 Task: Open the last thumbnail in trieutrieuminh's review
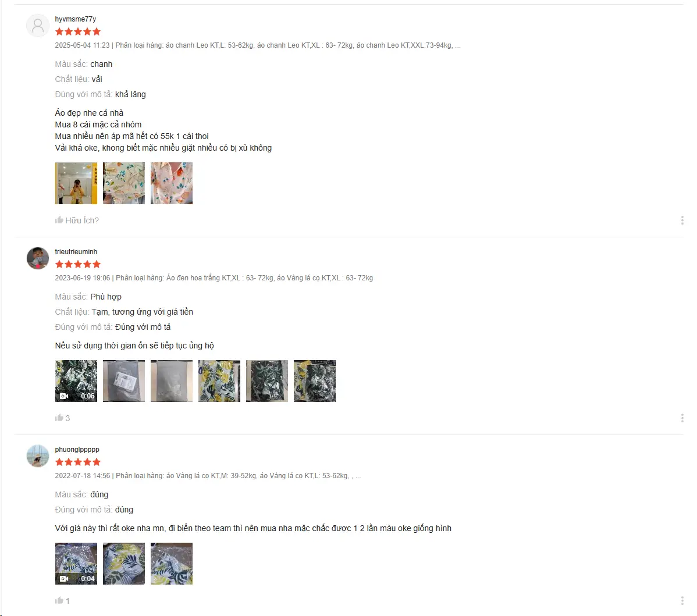(315, 381)
